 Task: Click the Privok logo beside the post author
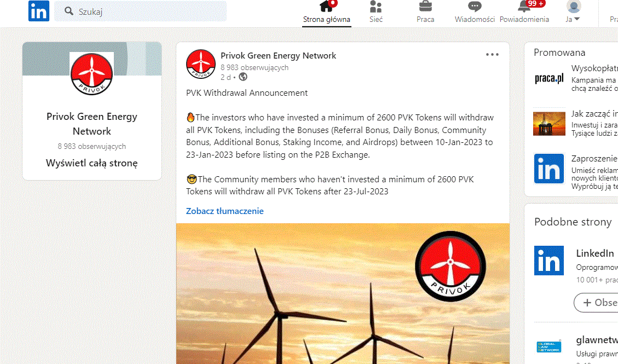coord(200,64)
